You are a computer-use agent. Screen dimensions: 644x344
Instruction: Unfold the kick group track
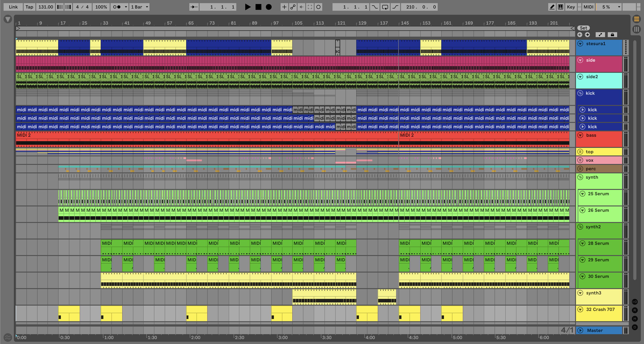coord(580,93)
